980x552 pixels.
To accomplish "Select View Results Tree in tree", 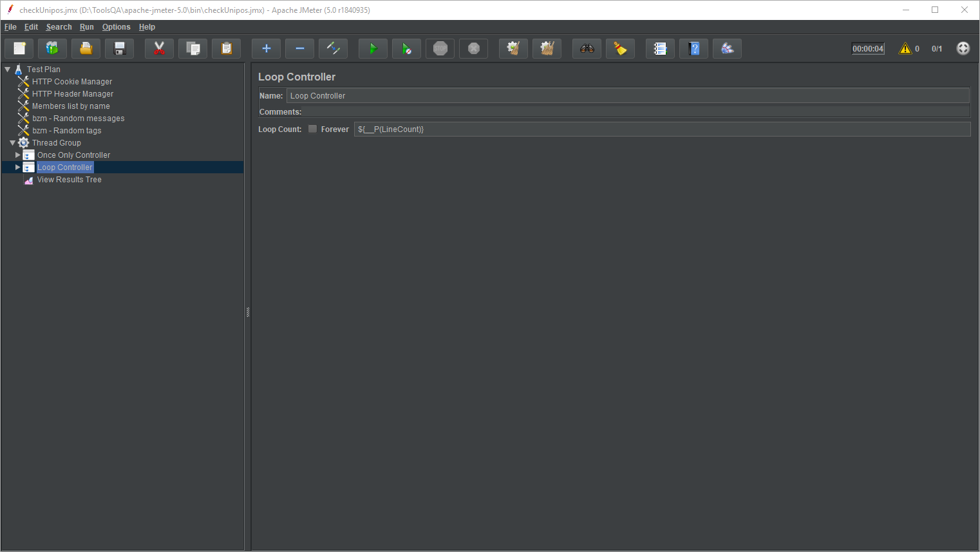I will pos(69,180).
